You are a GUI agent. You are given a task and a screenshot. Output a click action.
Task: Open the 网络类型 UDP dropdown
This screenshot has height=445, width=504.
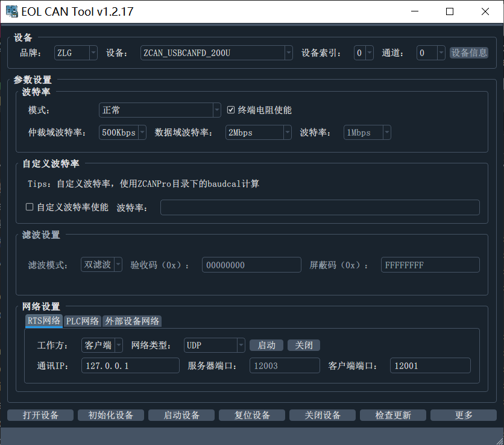215,346
